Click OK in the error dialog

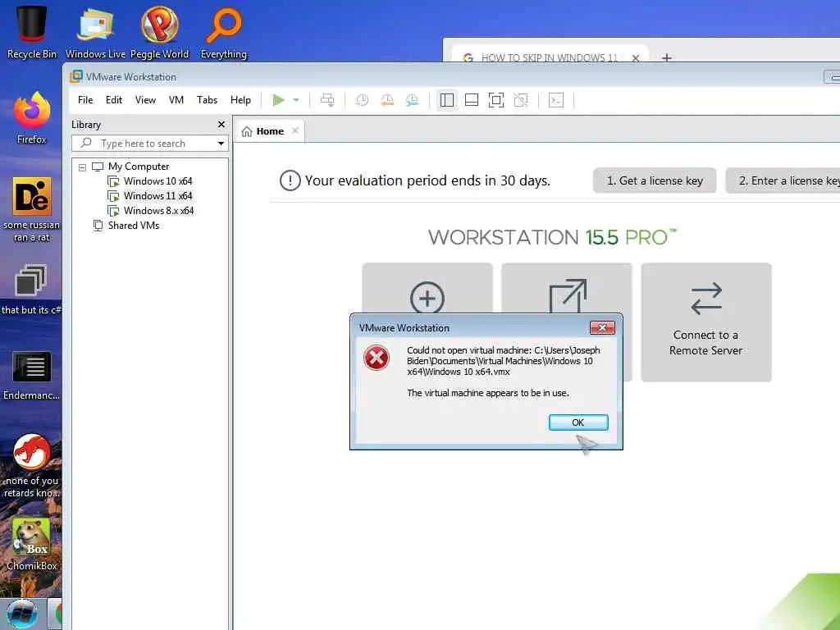point(578,422)
